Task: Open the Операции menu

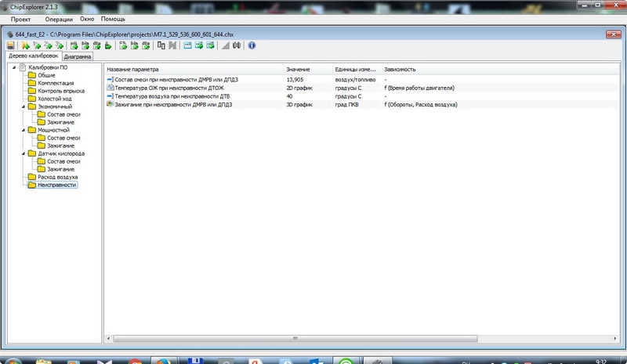Action: 59,18
